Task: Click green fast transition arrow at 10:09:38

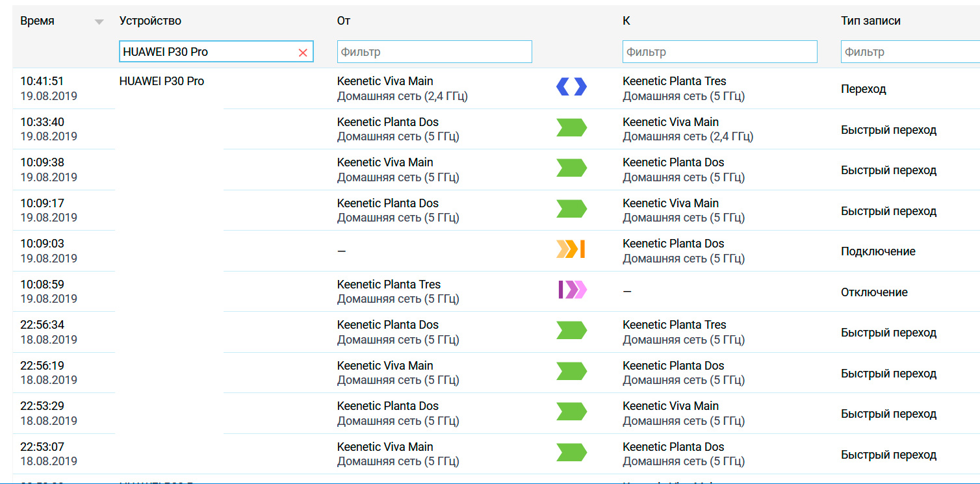Action: (x=571, y=168)
